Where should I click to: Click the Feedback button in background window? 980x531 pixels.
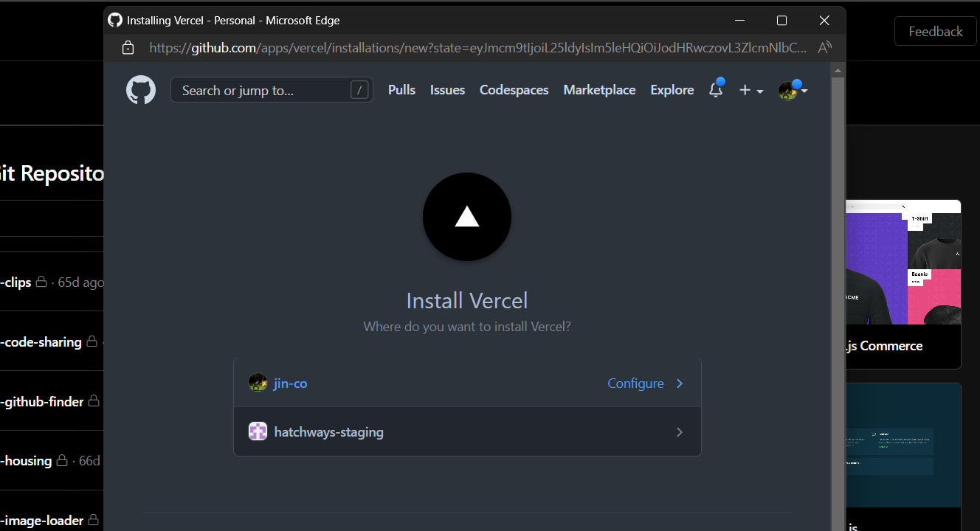pos(935,32)
